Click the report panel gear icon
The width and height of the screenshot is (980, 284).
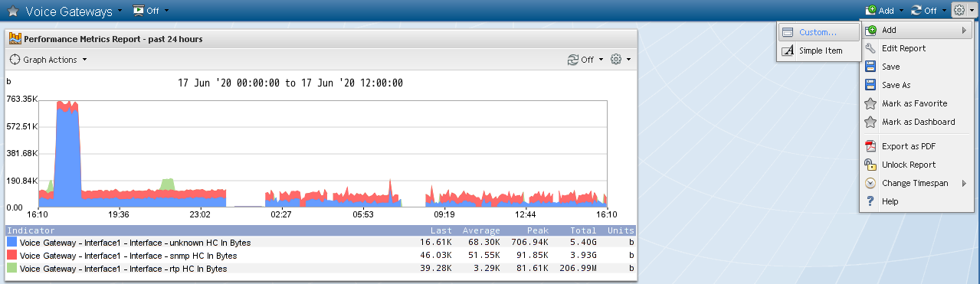pyautogui.click(x=615, y=60)
